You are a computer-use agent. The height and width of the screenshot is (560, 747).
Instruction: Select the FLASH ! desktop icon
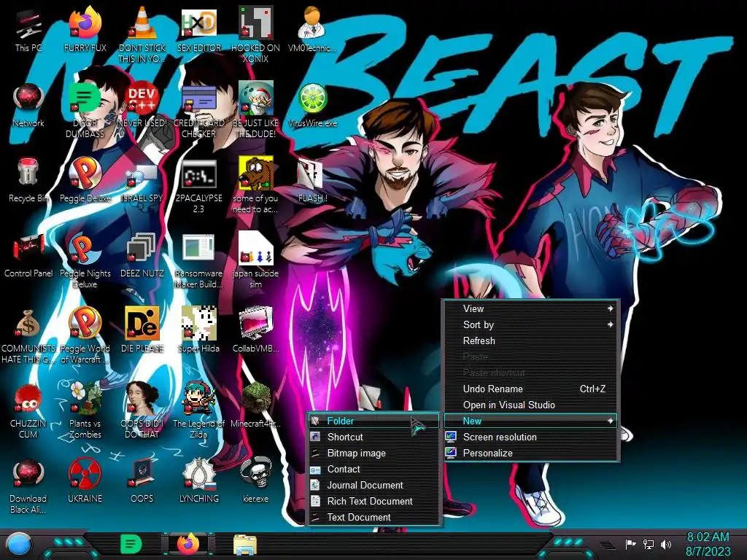click(312, 180)
